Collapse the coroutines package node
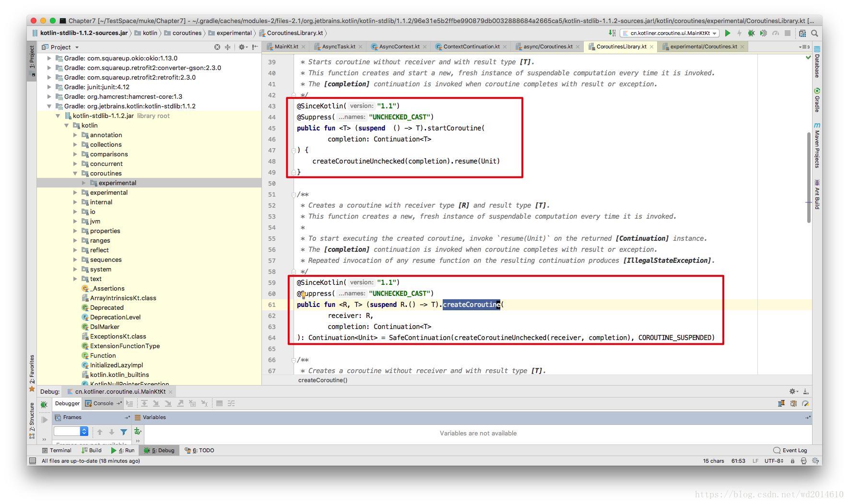Screen dimensions: 849x504 [x=75, y=174]
